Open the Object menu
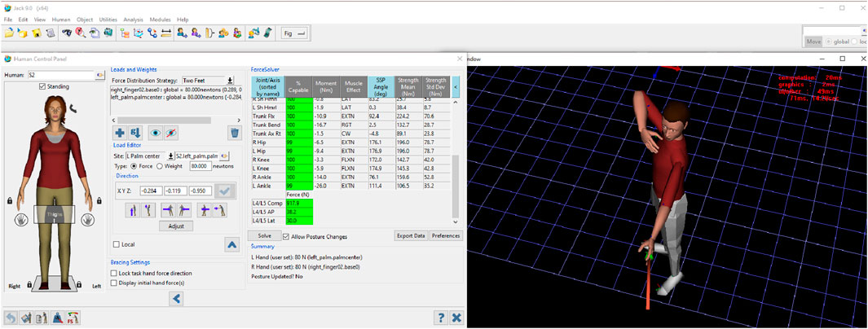This screenshot has height=329, width=868. pyautogui.click(x=85, y=20)
